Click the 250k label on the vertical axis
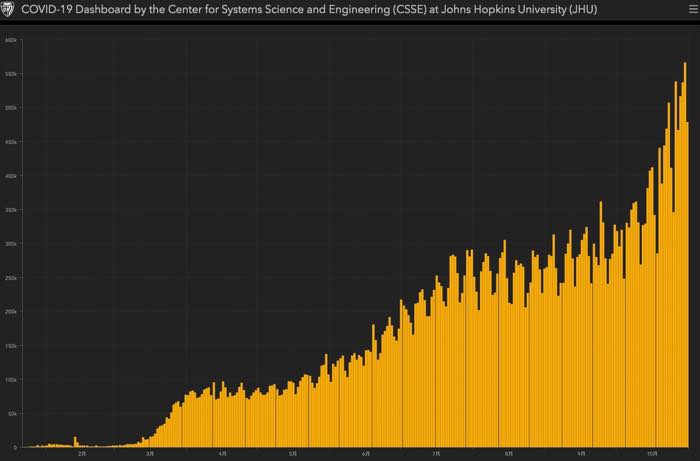Viewport: 700px width, 461px height. [11, 278]
